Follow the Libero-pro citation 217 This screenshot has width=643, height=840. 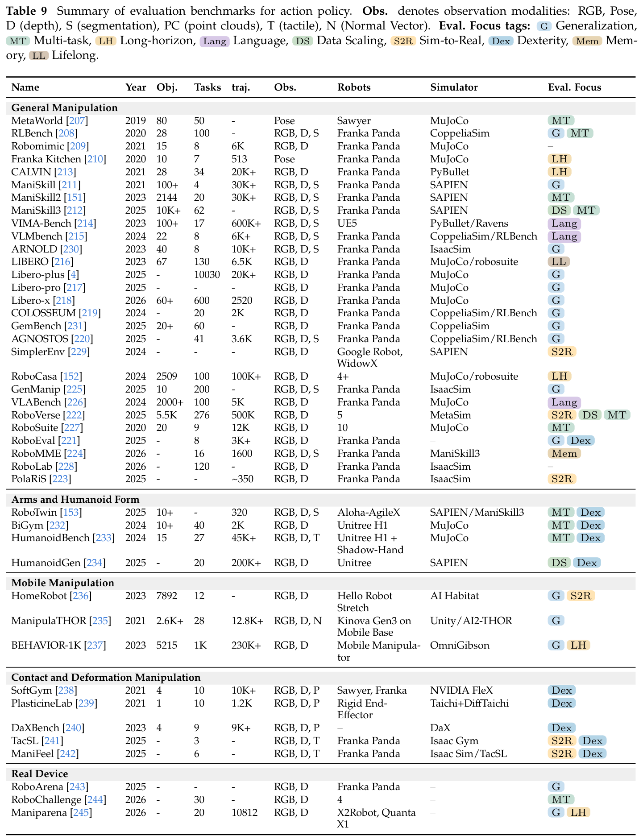[74, 288]
